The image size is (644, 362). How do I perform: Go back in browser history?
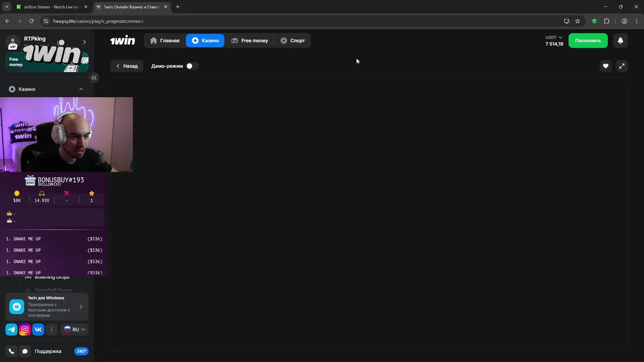[7, 21]
